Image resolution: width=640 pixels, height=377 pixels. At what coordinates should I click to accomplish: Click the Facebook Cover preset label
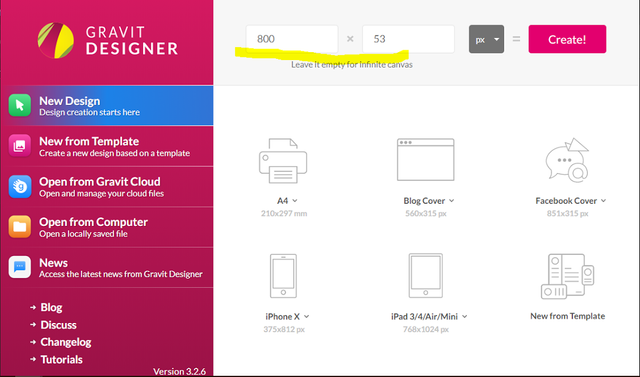pyautogui.click(x=566, y=201)
